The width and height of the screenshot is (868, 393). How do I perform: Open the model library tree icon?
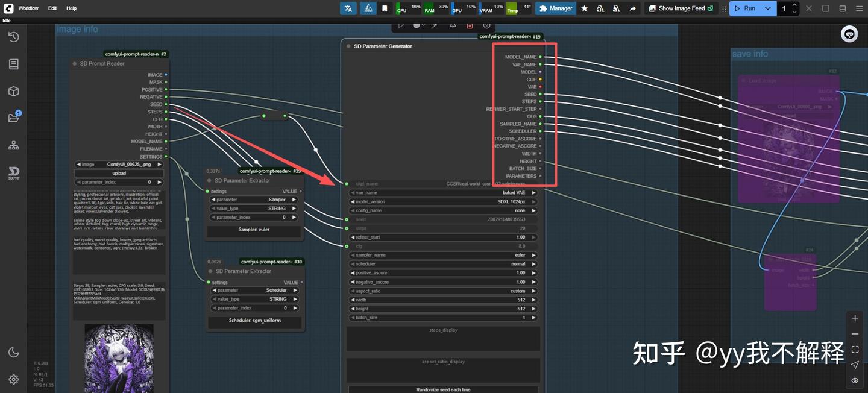point(13,145)
